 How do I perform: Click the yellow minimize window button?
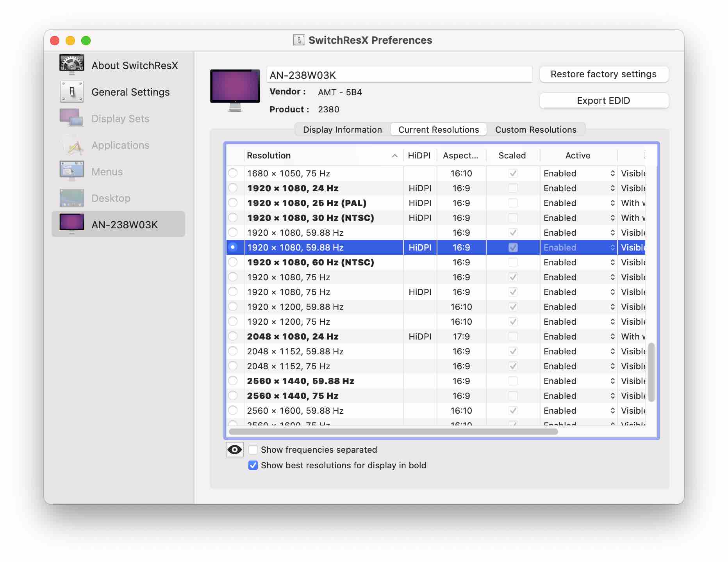pos(70,40)
